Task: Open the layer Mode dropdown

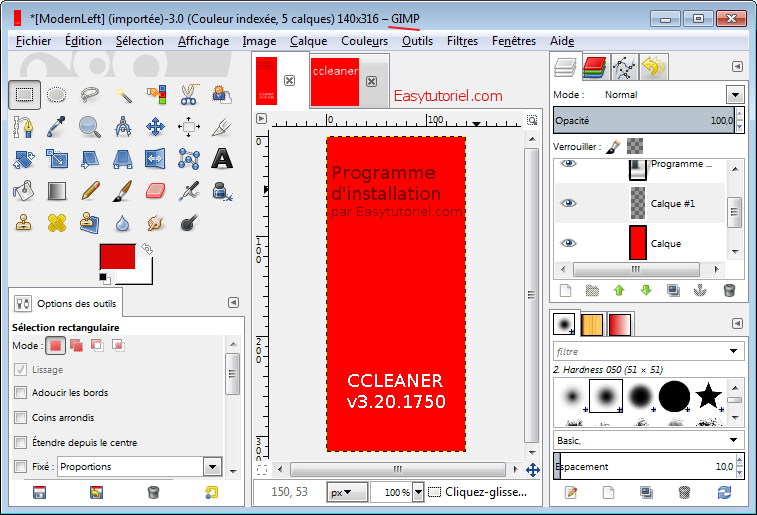Action: coord(735,94)
